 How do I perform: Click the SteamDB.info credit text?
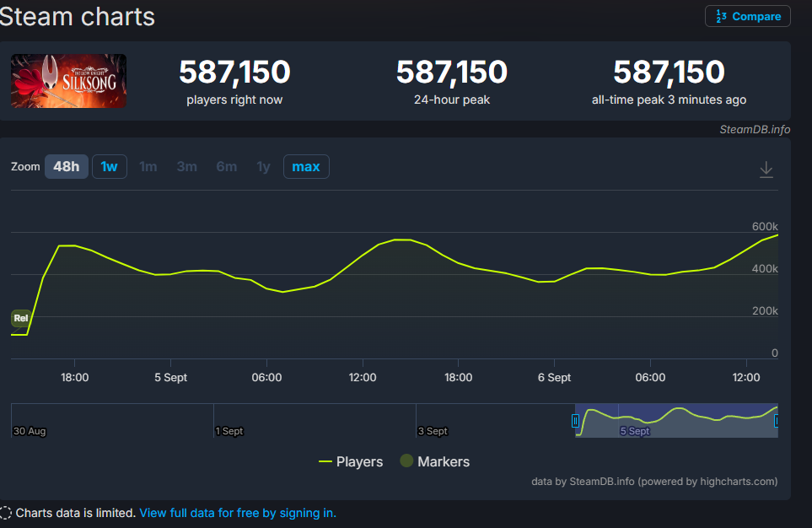(755, 130)
